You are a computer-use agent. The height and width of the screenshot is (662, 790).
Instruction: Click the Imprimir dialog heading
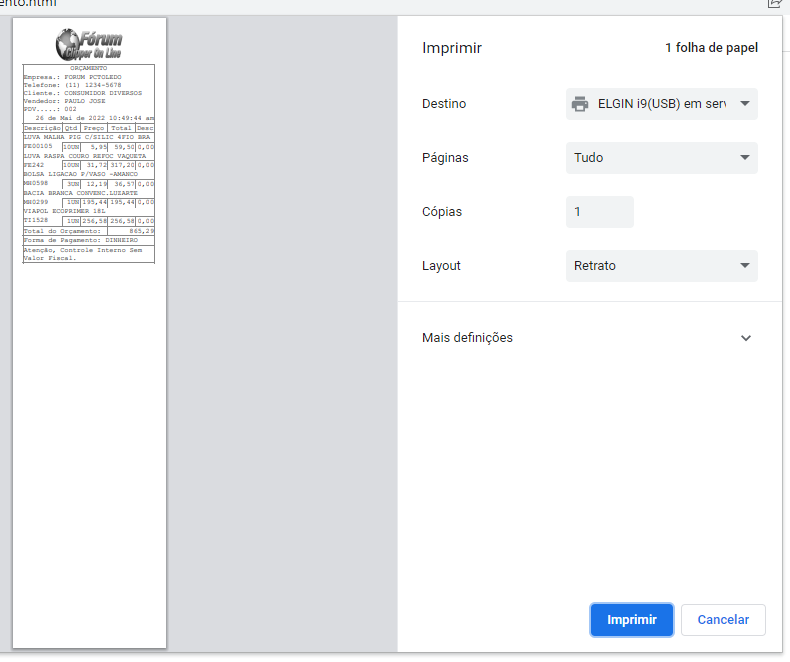[x=452, y=48]
